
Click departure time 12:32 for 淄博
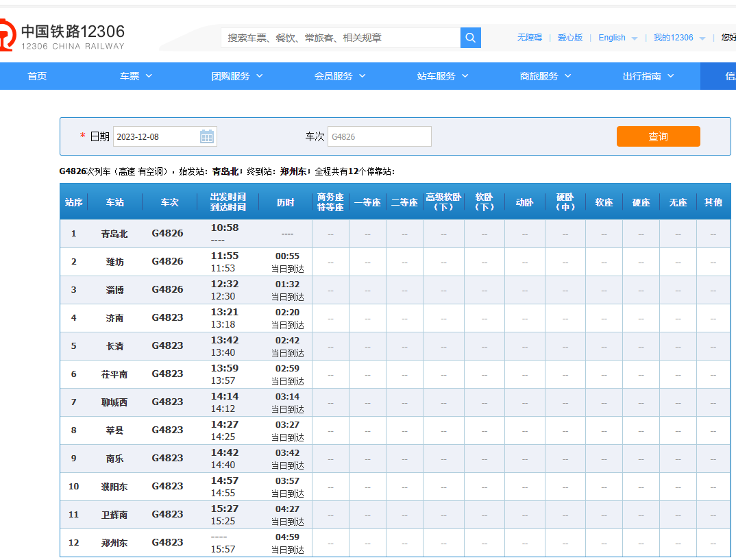point(224,284)
